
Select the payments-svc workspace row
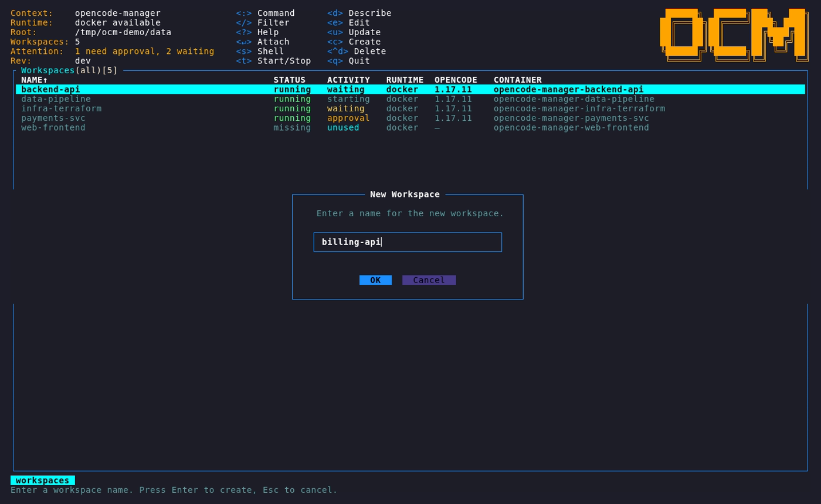click(x=410, y=118)
